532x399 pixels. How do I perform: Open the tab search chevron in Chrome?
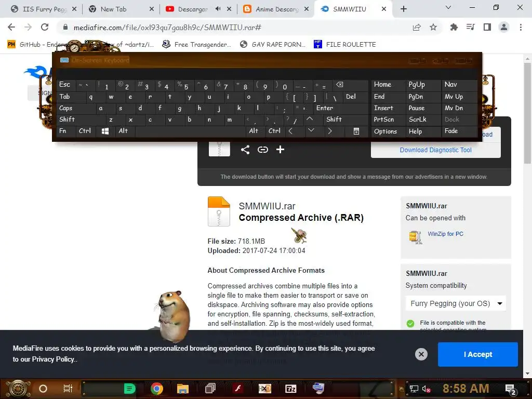pyautogui.click(x=448, y=7)
